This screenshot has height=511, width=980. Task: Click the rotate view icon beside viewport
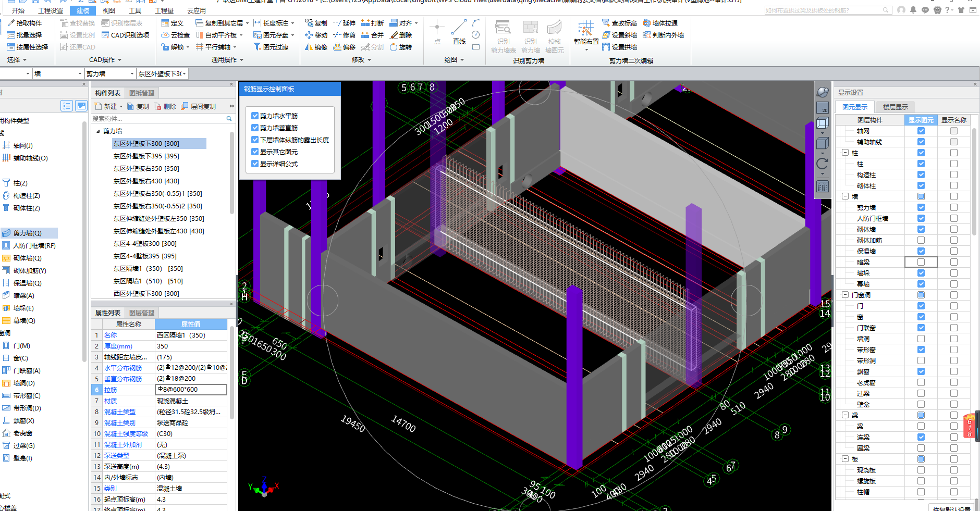(x=822, y=163)
